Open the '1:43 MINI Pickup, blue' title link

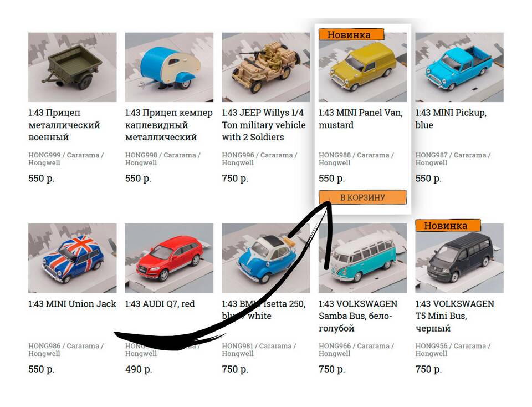451,119
